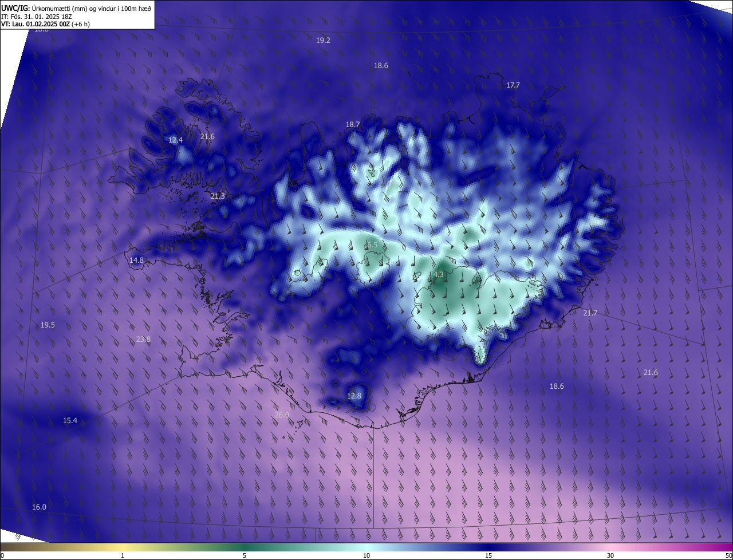Click the 23.8 value label on the map
Screen dimensions: 733x560
tap(143, 339)
